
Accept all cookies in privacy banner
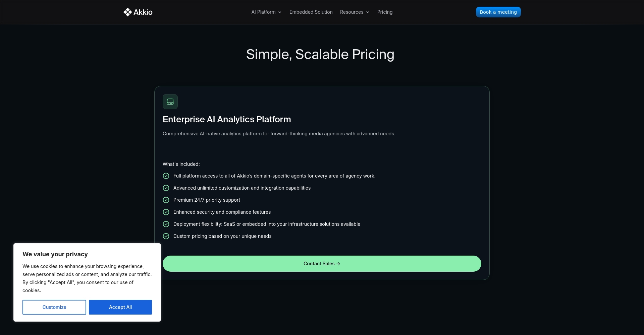pyautogui.click(x=120, y=307)
